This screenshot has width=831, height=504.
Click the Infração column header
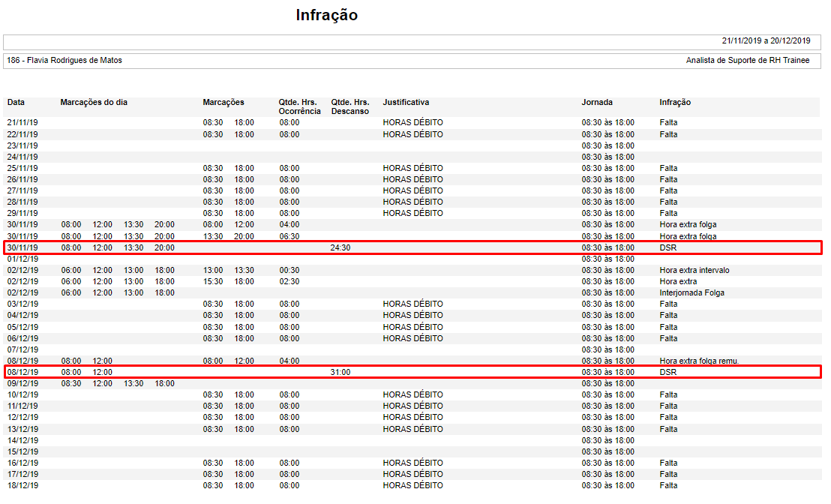pyautogui.click(x=675, y=102)
